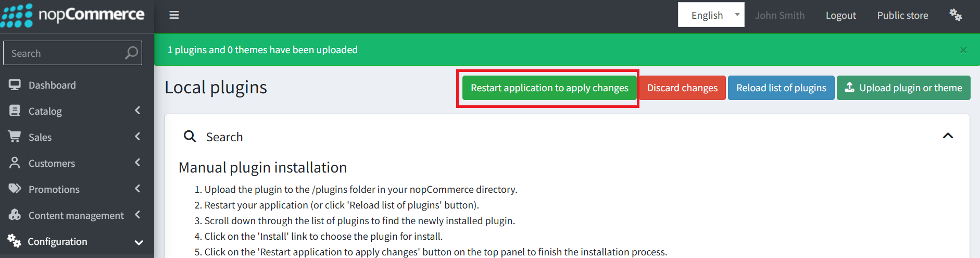The image size is (980, 258).
Task: Click the Catalog book icon
Action: click(15, 110)
